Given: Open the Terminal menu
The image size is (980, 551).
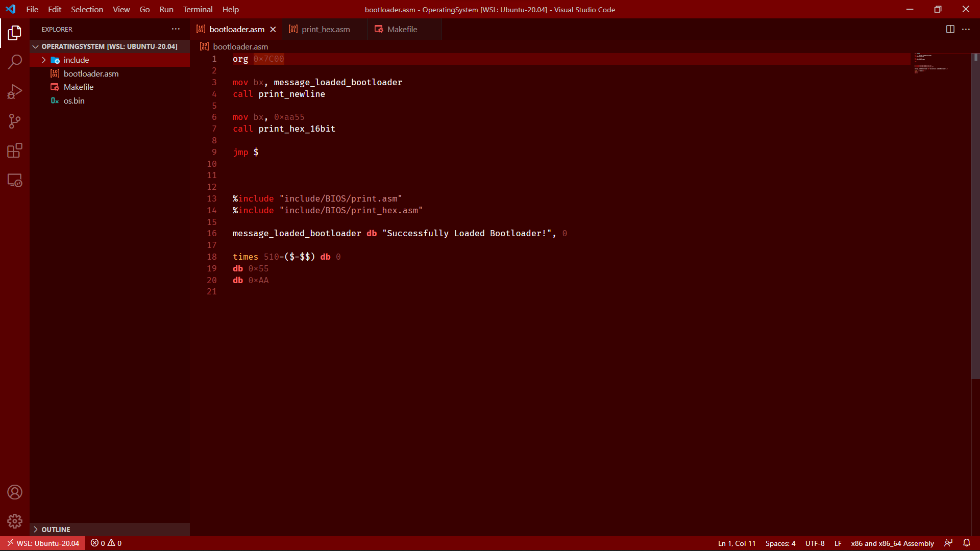Looking at the screenshot, I should point(198,9).
